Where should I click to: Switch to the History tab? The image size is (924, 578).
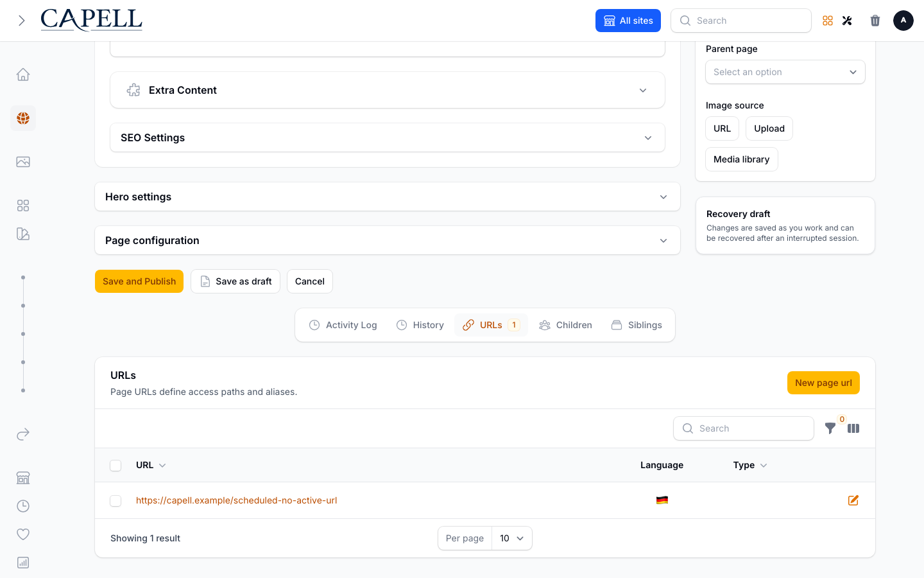pos(420,325)
